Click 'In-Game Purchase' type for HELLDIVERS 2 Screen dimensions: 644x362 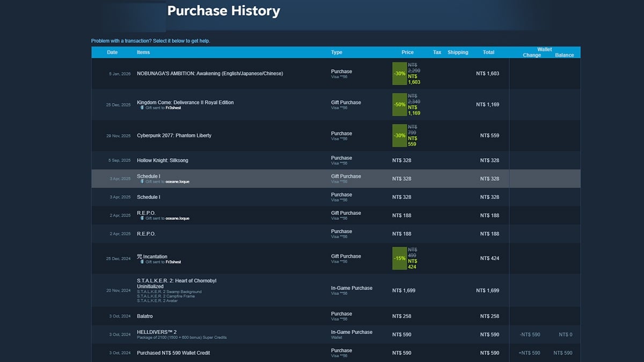point(352,332)
